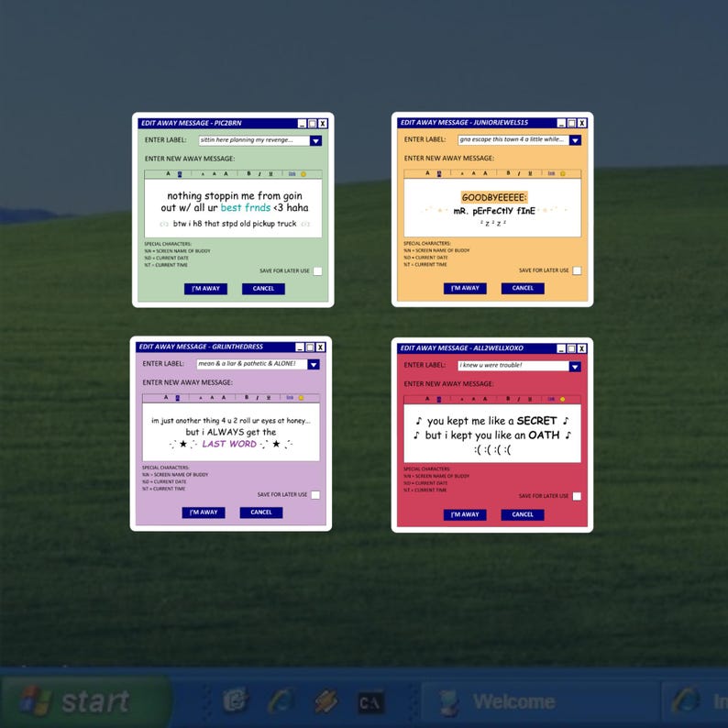
Task: Select medium font size A in JUNIORJEWELS15 window
Action: click(x=474, y=173)
